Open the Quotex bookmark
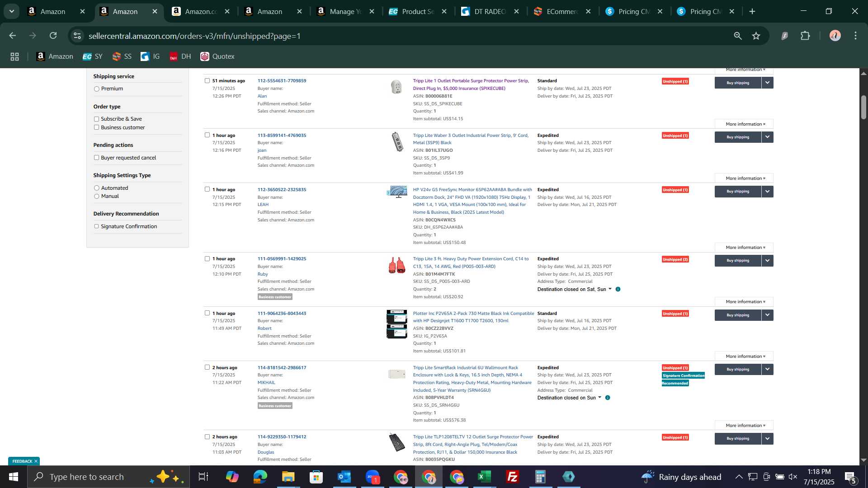868x488 pixels. pos(217,56)
